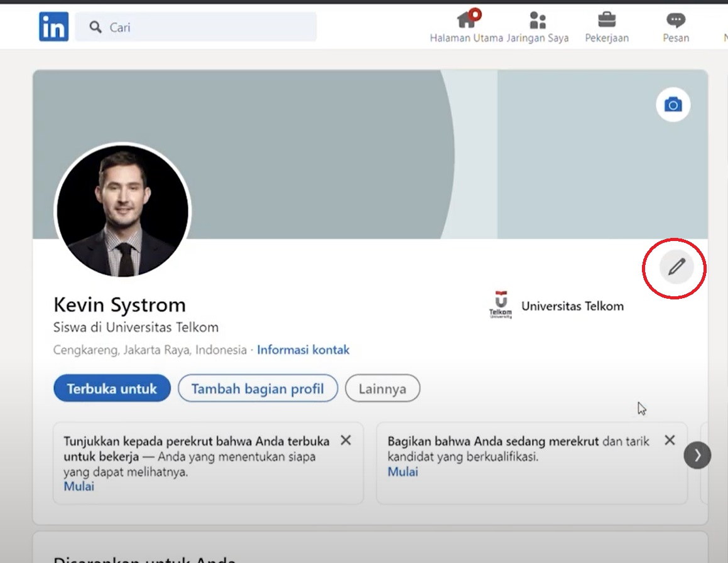Click the circular profile photo
This screenshot has width=728, height=563.
tap(122, 210)
